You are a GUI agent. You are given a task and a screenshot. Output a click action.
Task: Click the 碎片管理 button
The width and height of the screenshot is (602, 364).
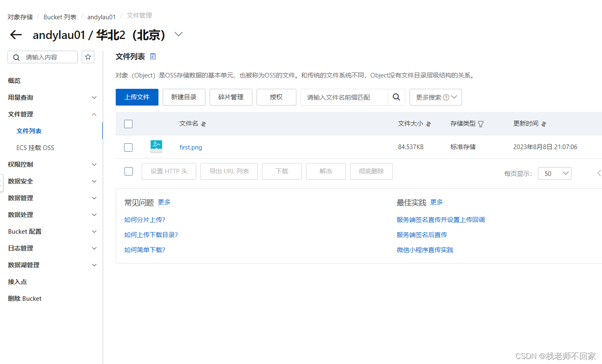[231, 97]
